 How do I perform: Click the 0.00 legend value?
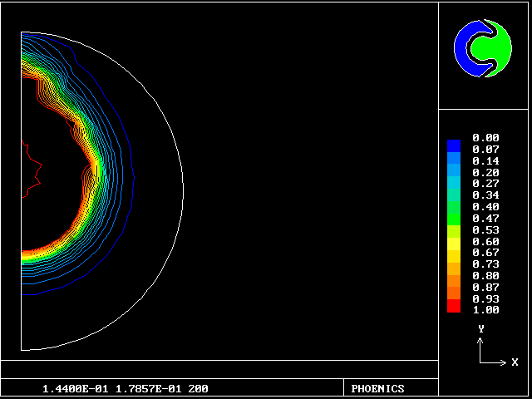(x=485, y=138)
